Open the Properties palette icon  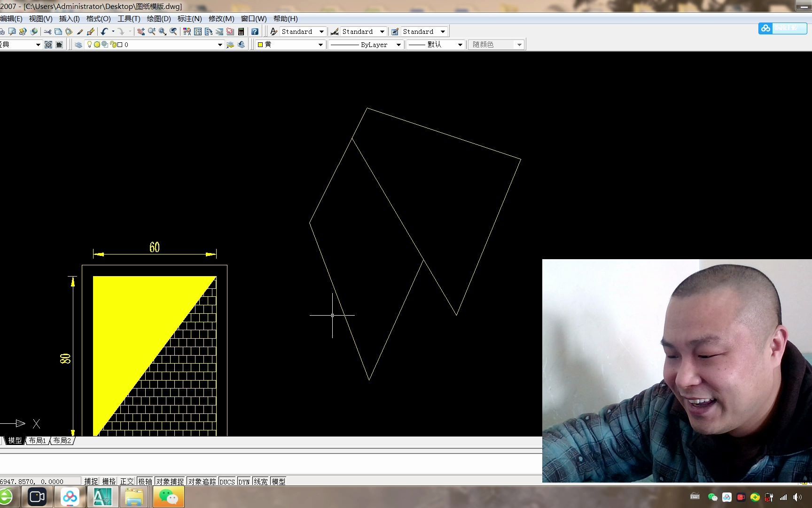pyautogui.click(x=187, y=32)
